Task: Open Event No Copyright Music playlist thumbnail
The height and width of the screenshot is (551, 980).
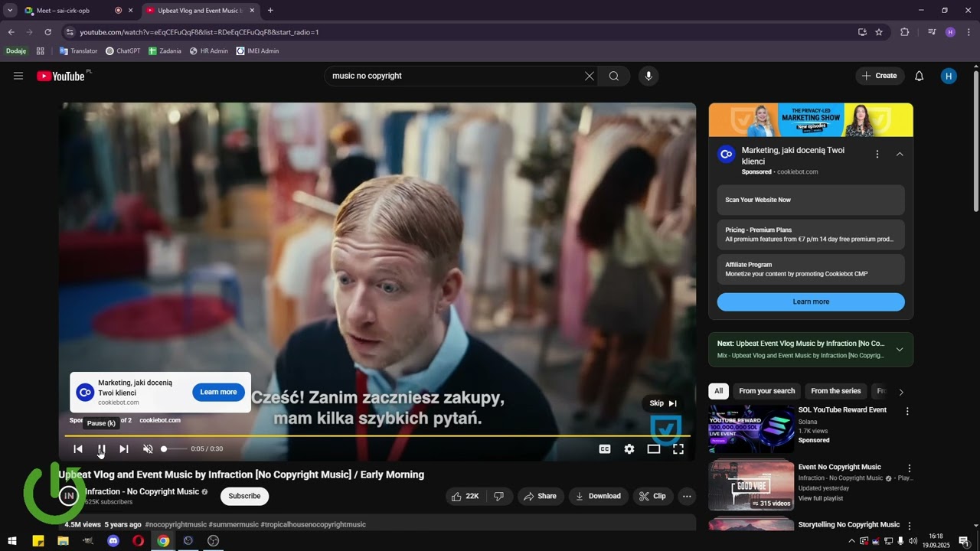Action: [751, 485]
